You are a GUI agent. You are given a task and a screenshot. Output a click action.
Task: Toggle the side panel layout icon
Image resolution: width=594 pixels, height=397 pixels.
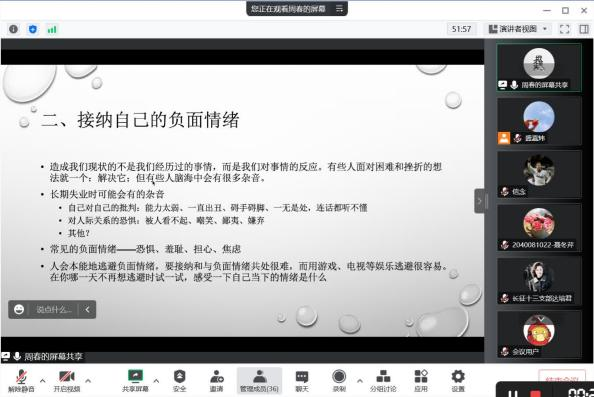[584, 29]
